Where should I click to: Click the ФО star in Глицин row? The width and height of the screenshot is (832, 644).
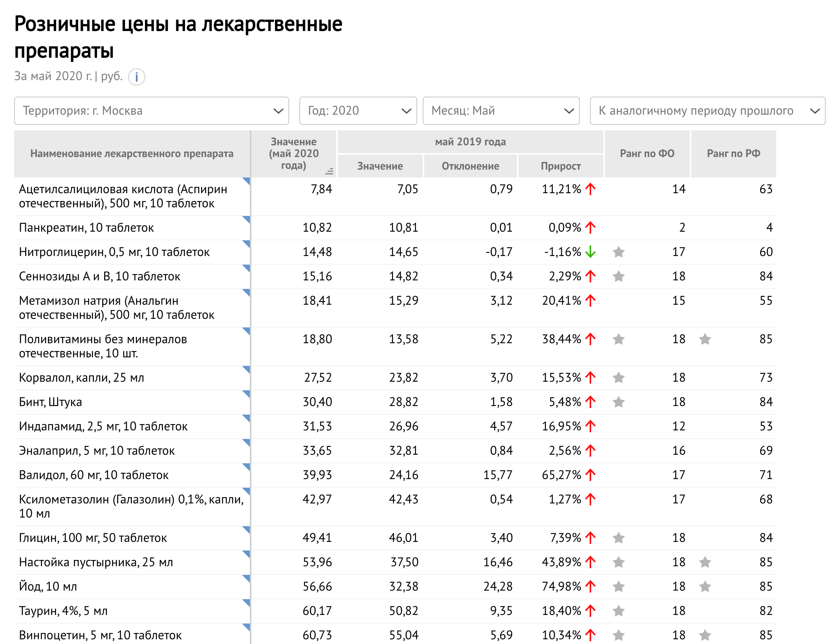[619, 538]
